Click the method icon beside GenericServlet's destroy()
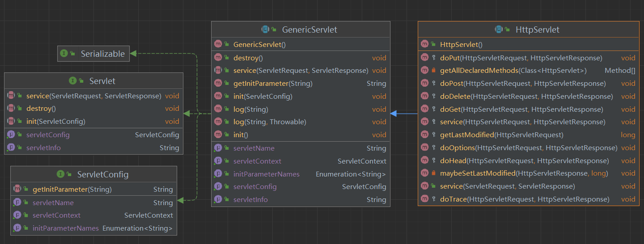Image resolution: width=644 pixels, height=244 pixels. click(218, 58)
